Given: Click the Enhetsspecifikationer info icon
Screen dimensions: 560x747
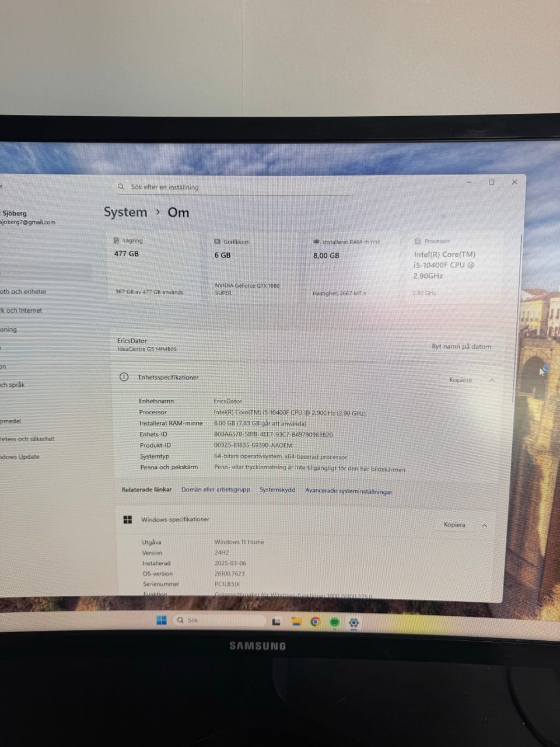Looking at the screenshot, I should click(124, 377).
